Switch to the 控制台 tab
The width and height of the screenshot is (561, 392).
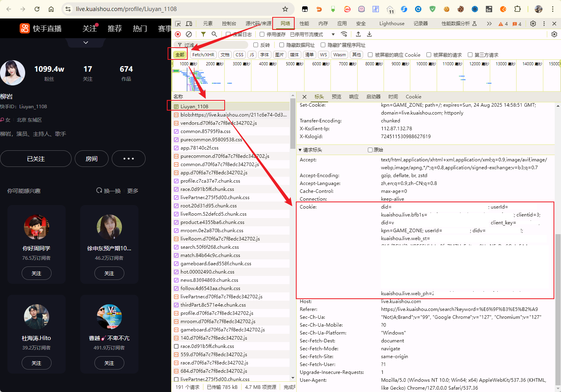click(x=229, y=24)
